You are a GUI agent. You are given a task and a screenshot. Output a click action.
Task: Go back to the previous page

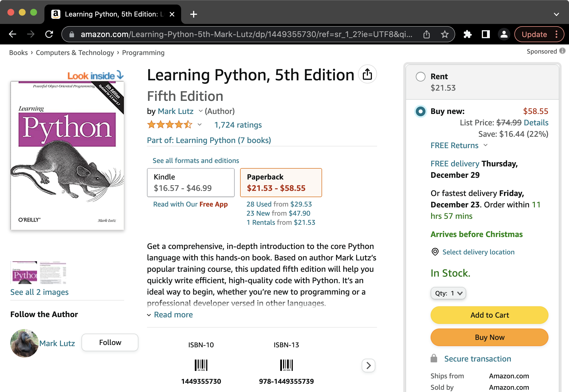coord(13,34)
